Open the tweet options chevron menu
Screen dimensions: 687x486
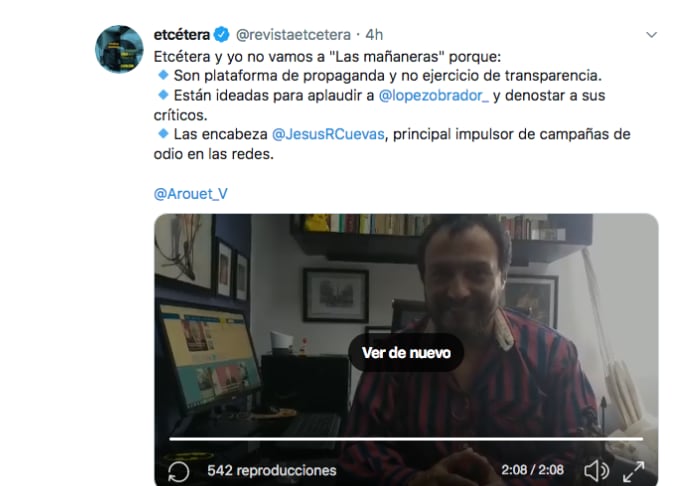coord(652,35)
